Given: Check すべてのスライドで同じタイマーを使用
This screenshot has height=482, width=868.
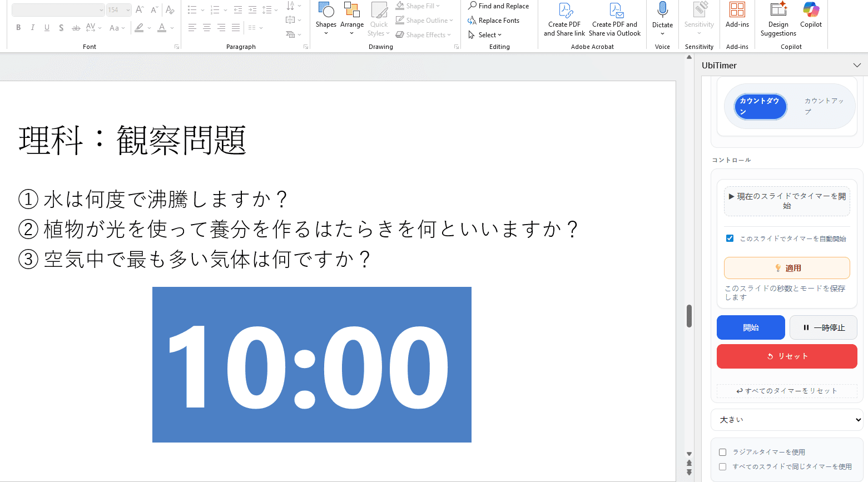Looking at the screenshot, I should pos(722,467).
